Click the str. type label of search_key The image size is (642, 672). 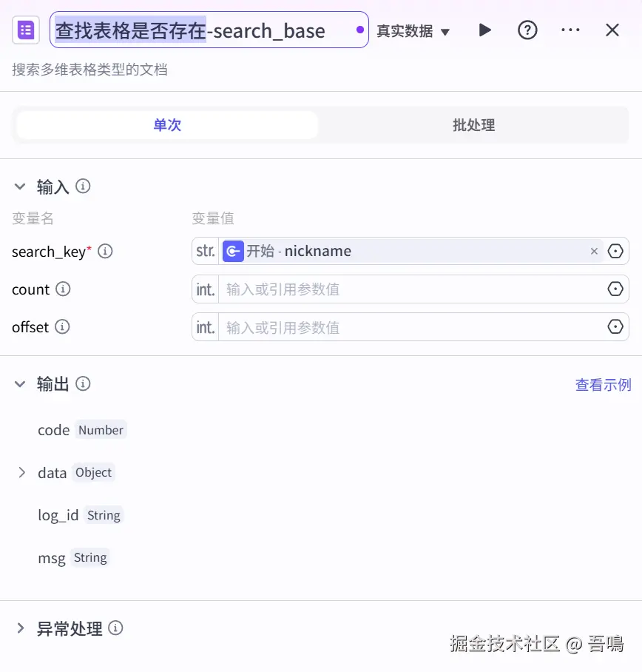[206, 251]
